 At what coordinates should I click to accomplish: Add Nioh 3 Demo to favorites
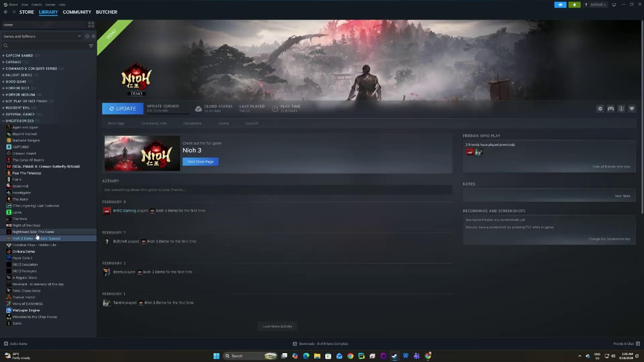(632, 109)
